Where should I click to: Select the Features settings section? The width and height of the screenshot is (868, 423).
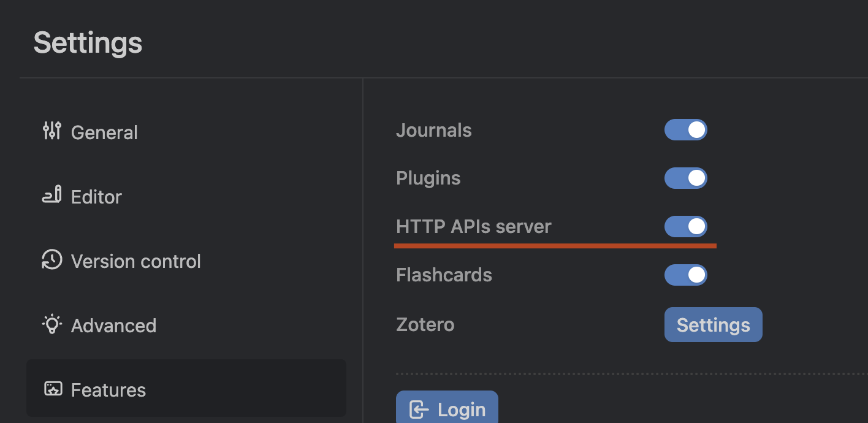coord(186,389)
